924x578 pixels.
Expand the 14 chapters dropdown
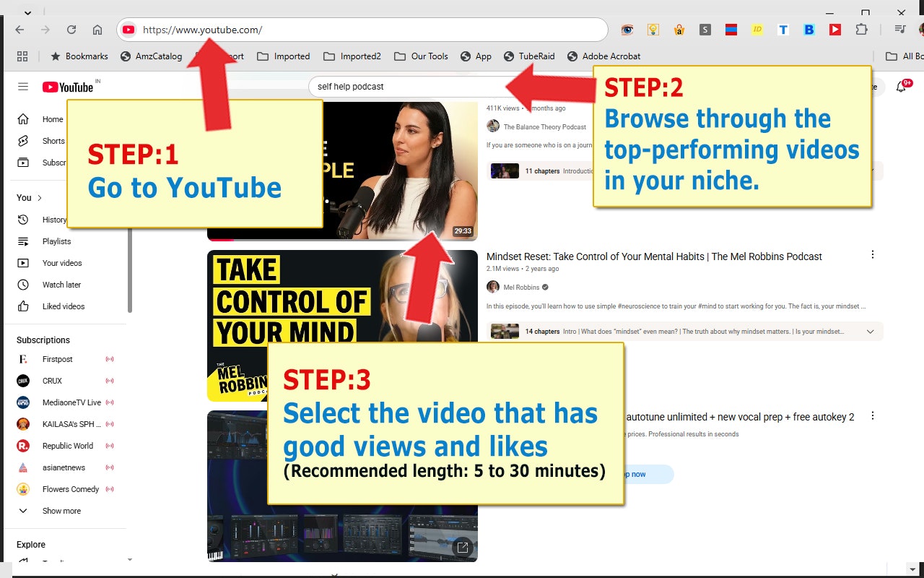click(x=870, y=332)
